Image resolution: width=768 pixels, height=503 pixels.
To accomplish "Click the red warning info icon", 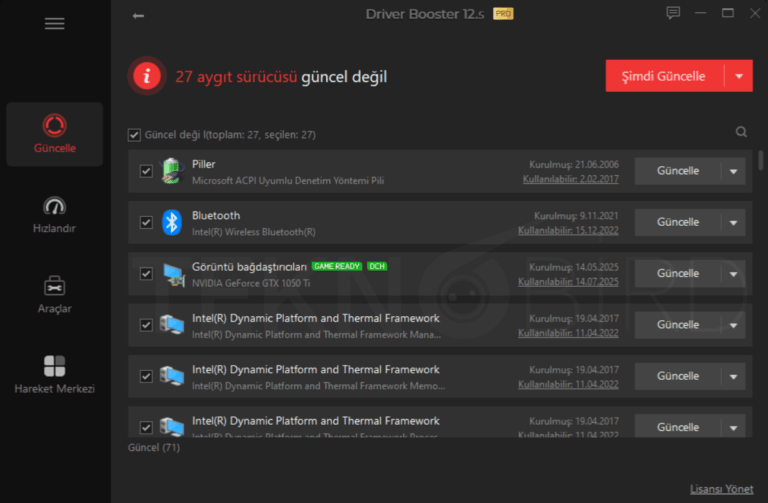I will click(x=147, y=76).
